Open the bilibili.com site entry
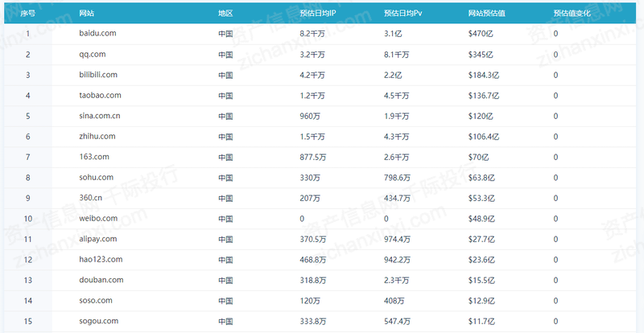The image size is (644, 333). click(98, 74)
